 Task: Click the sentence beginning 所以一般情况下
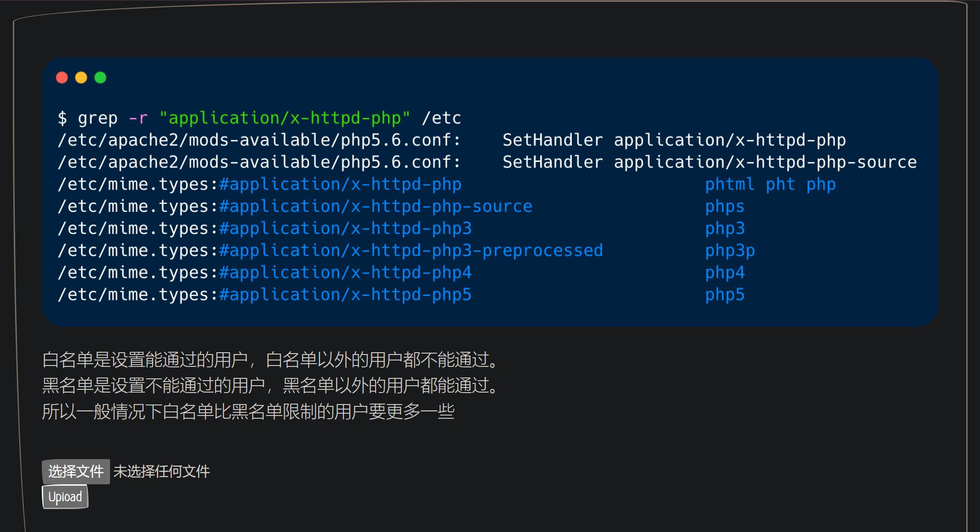(x=249, y=411)
